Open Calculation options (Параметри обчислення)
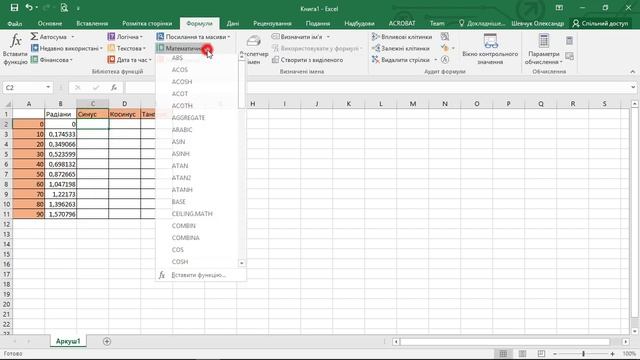 544,49
